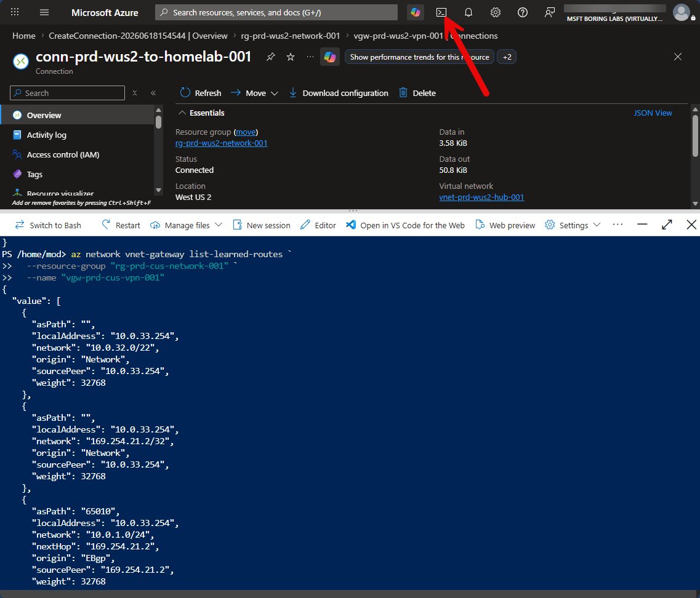This screenshot has height=598, width=700.
Task: Open Copilot from the top bar
Action: [x=415, y=12]
